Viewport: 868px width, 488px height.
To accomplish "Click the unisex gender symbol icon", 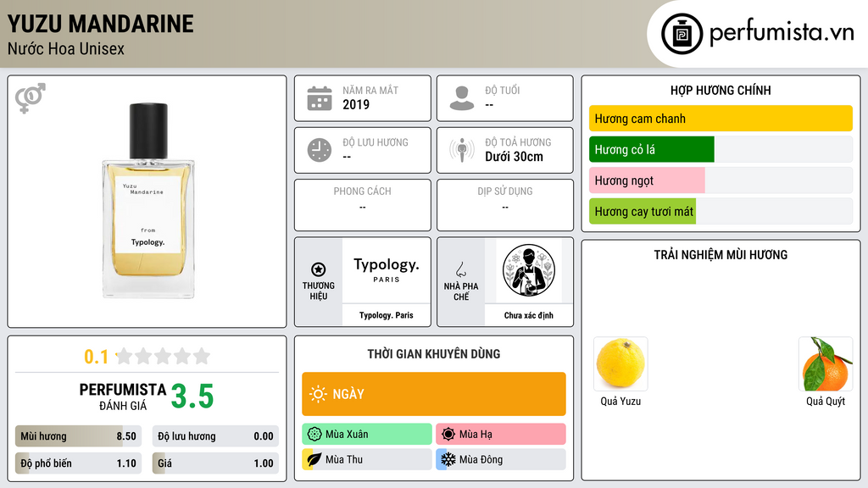I will click(x=31, y=98).
